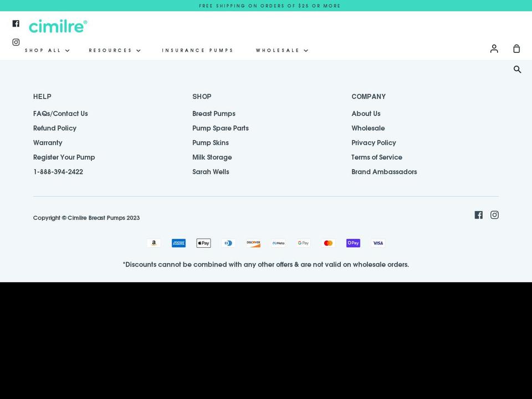
Task: Expand the Resources dropdown menu
Action: pyautogui.click(x=115, y=50)
